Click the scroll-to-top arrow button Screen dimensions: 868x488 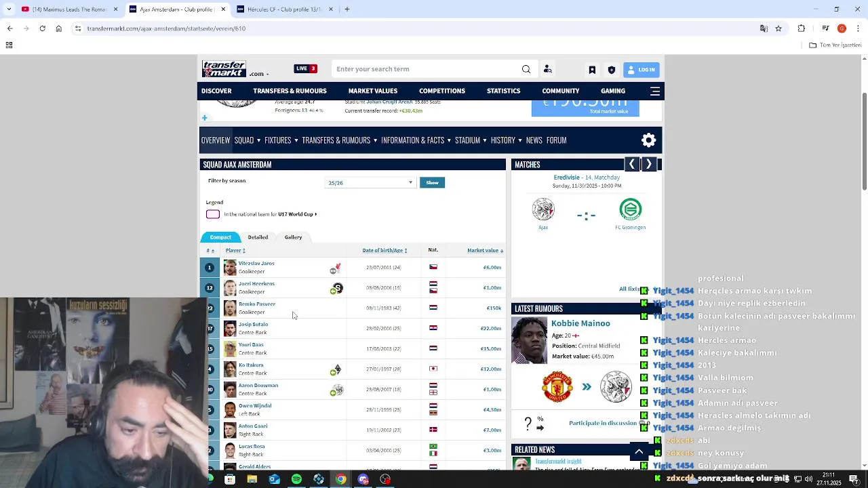(x=639, y=451)
